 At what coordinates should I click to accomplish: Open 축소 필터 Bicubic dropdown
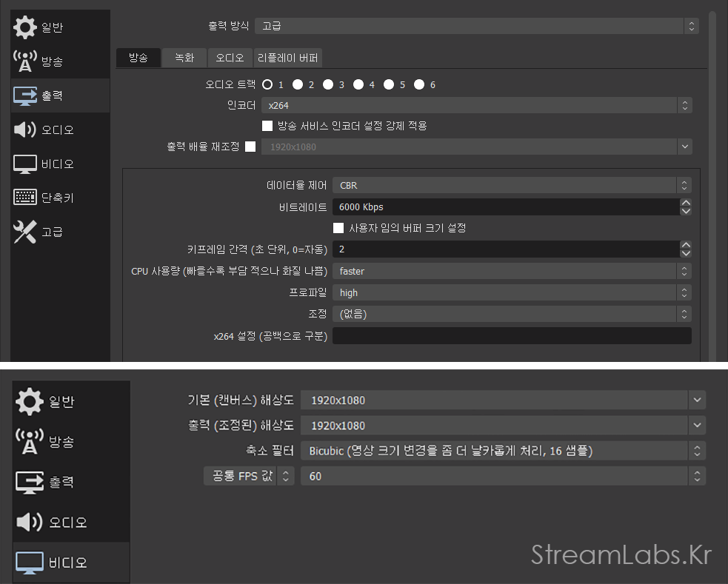point(502,450)
